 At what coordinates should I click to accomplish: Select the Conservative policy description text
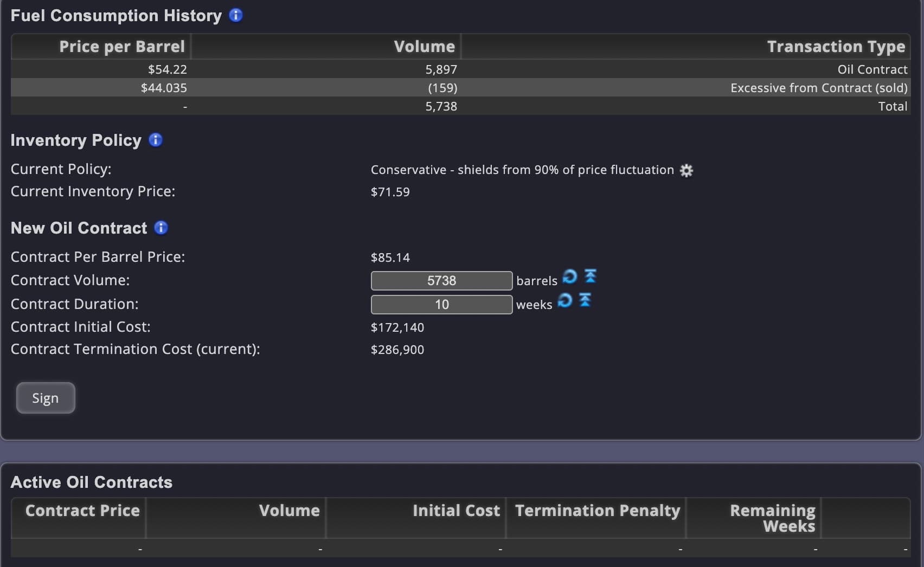522,170
